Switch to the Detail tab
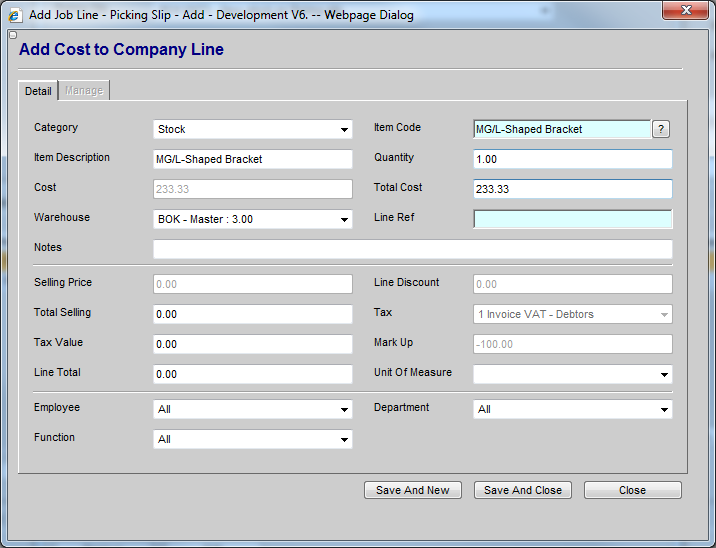Image resolution: width=716 pixels, height=548 pixels. 38,91
